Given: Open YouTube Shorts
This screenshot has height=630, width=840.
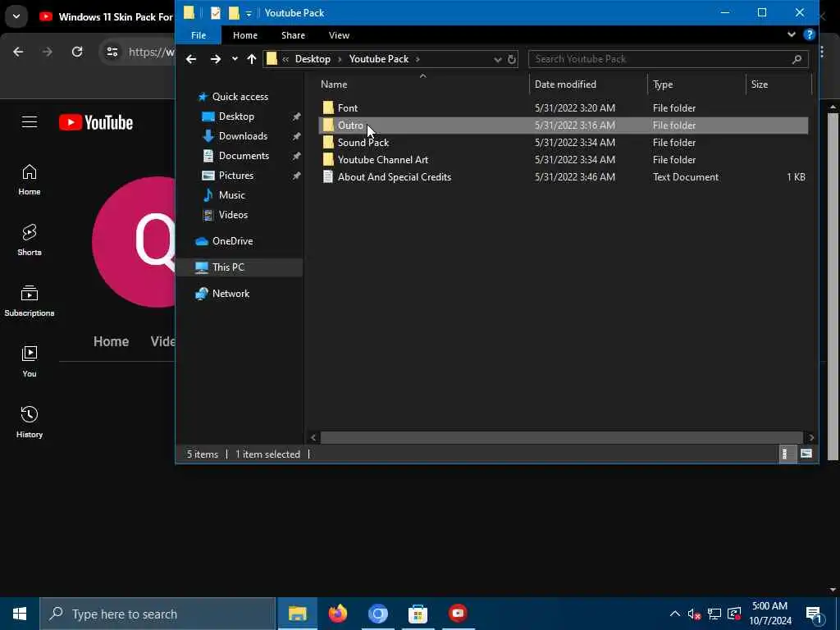Looking at the screenshot, I should point(30,240).
